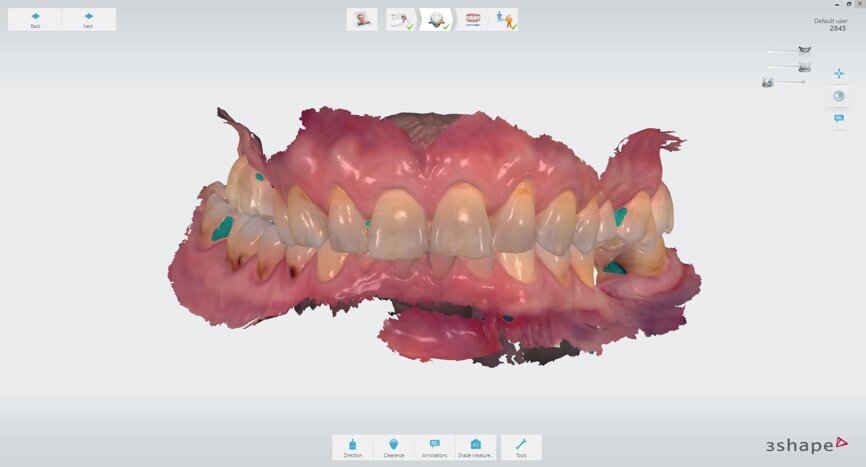Image resolution: width=866 pixels, height=467 pixels.
Task: Open the Direction tool
Action: pos(352,447)
